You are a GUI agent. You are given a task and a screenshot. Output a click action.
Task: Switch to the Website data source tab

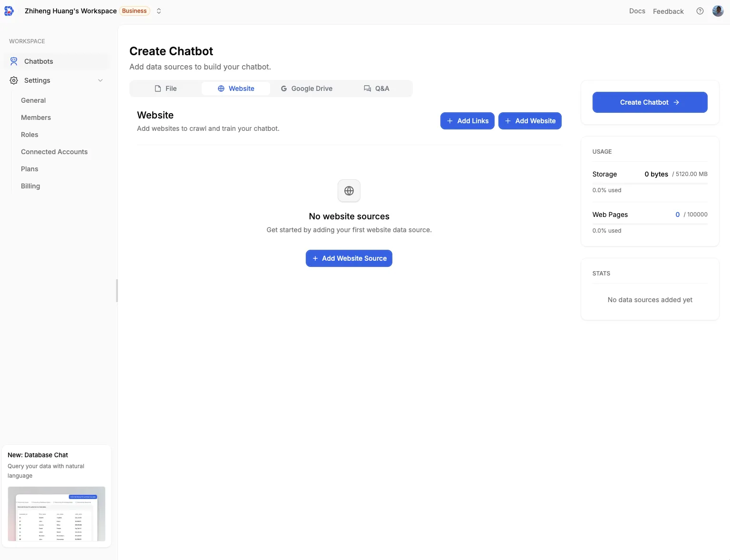(x=236, y=88)
